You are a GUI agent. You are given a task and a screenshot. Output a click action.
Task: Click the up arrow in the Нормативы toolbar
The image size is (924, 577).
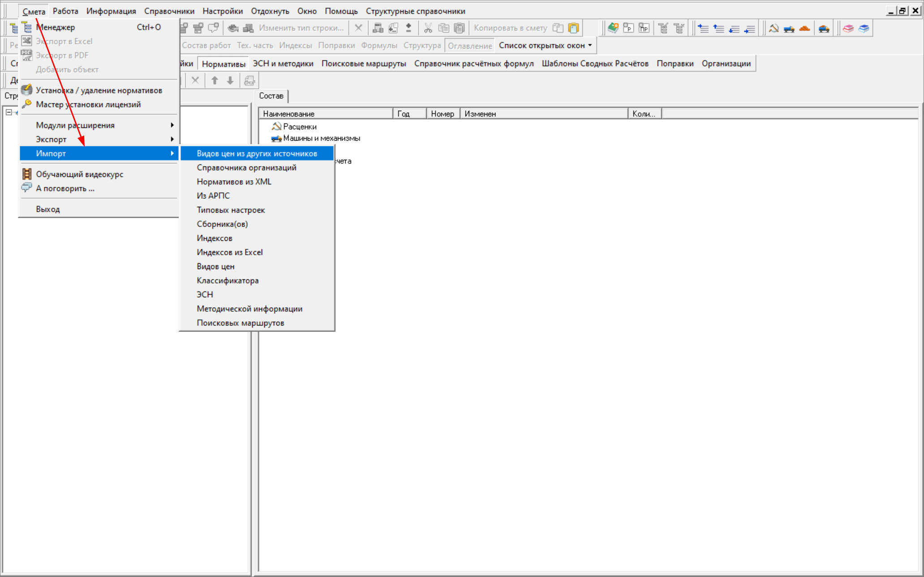click(215, 81)
